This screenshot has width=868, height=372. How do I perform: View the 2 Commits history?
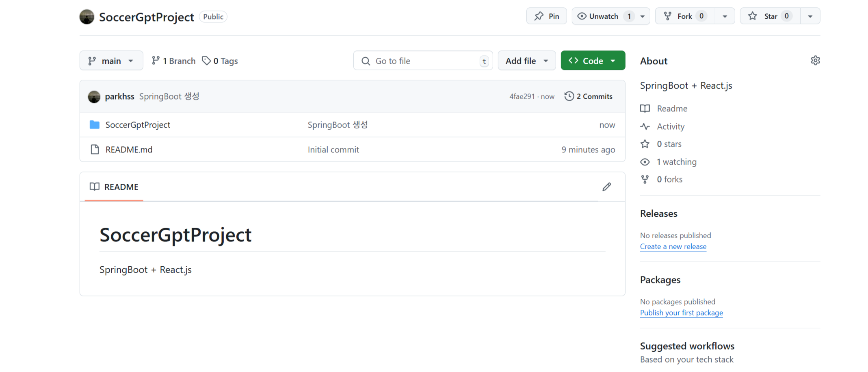click(x=589, y=96)
